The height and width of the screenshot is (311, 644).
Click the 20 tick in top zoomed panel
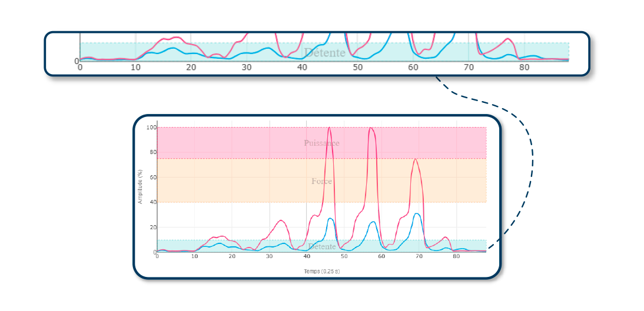click(x=191, y=67)
